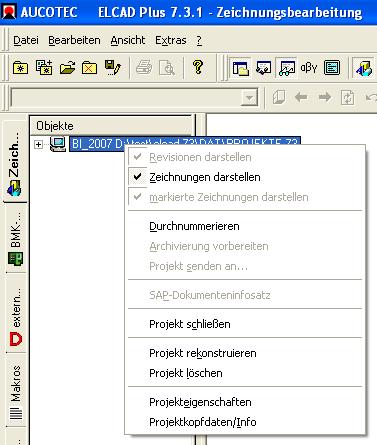Select 'Projekt rekonstruieren' from menu
377x445 pixels.
point(245,353)
